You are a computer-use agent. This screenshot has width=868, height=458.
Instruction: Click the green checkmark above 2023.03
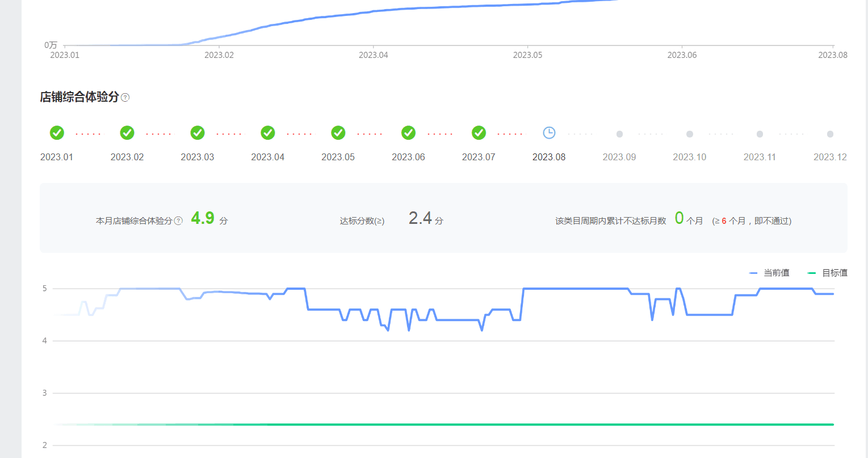198,133
